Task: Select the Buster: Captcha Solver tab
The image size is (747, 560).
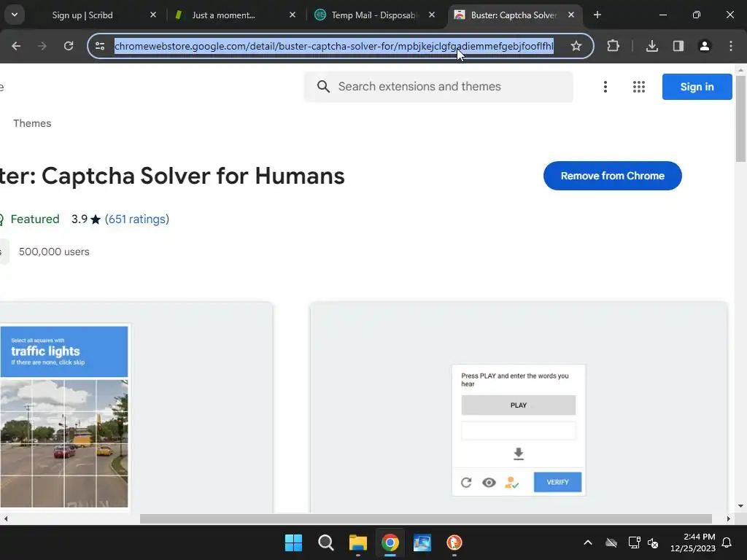Action: click(514, 15)
